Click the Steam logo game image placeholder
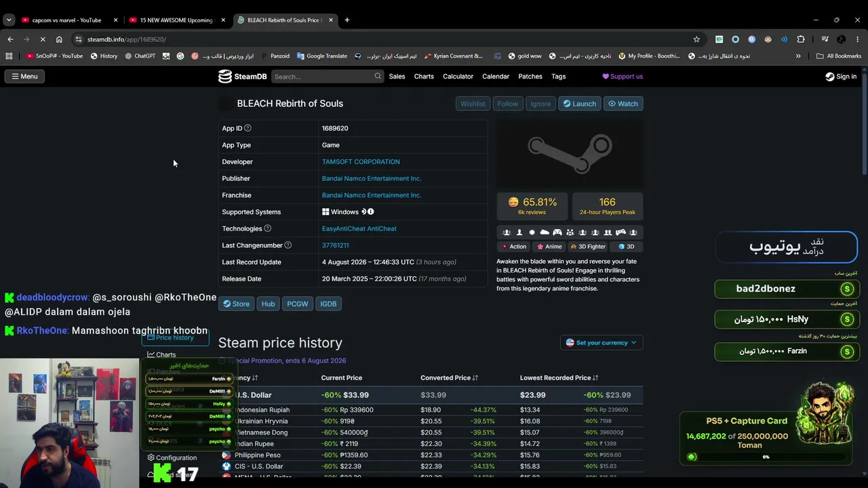 pyautogui.click(x=570, y=154)
